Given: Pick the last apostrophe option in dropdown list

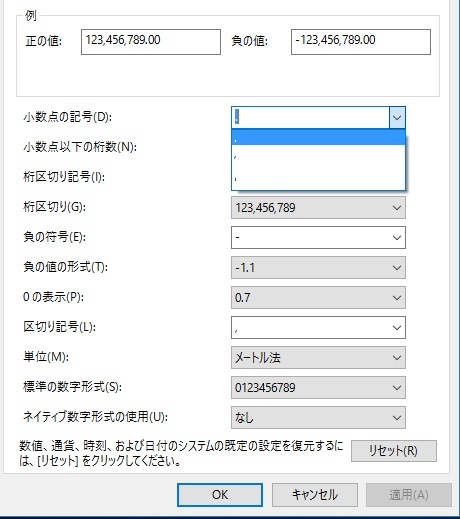Looking at the screenshot, I should point(318,178).
